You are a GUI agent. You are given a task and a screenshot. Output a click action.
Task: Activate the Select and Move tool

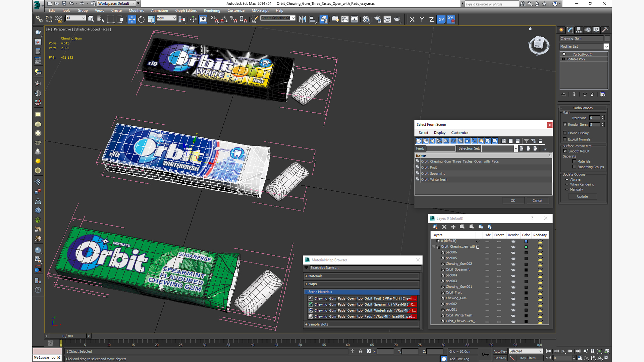tap(131, 19)
